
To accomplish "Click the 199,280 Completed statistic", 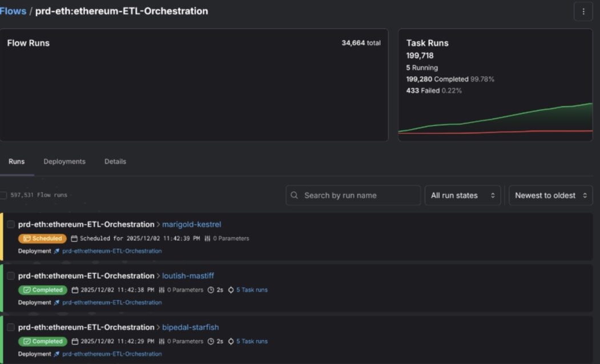I will (x=450, y=79).
